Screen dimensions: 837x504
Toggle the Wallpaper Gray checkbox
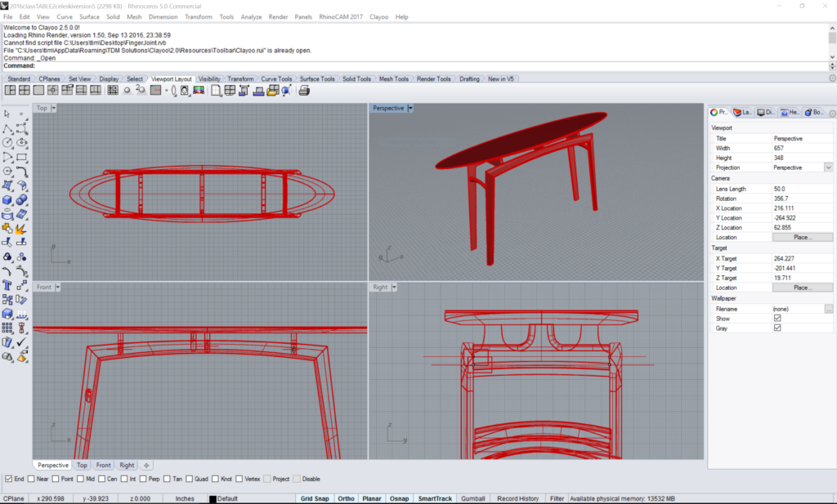coord(777,328)
